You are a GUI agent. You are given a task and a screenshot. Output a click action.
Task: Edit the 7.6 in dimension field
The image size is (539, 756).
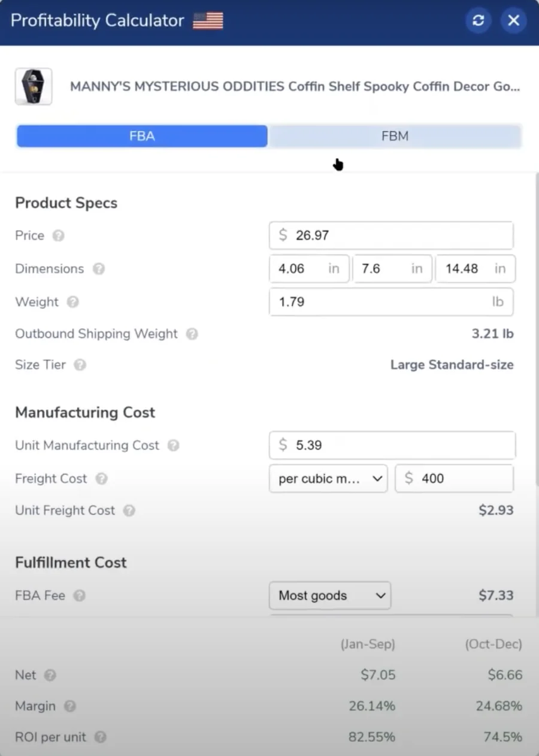tap(392, 268)
